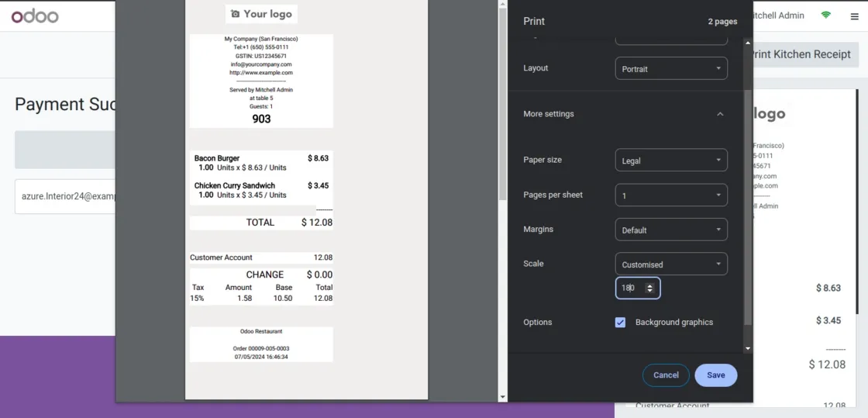Image resolution: width=868 pixels, height=418 pixels.
Task: Click the 'Options' label
Action: [538, 322]
